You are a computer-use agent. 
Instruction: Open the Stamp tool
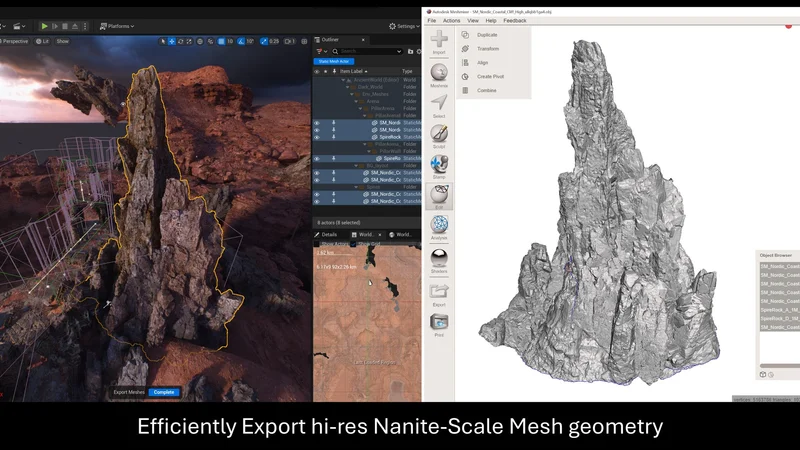[x=439, y=166]
